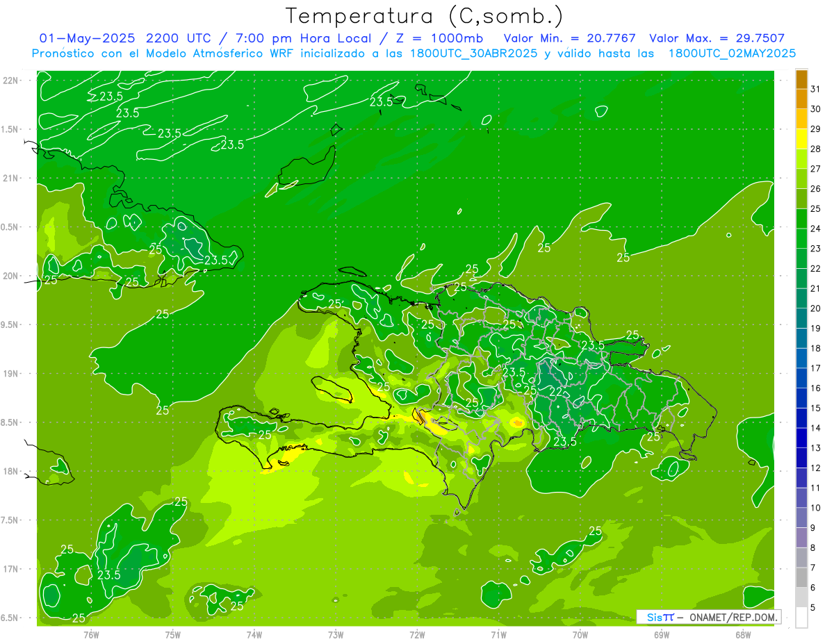Image resolution: width=834 pixels, height=644 pixels.
Task: Click the 'SisTT - ONAMET/REP.DOM.' credit label
Action: click(710, 617)
